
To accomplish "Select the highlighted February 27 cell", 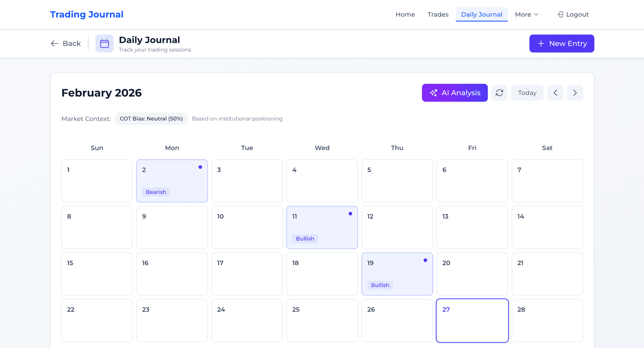I will [472, 320].
